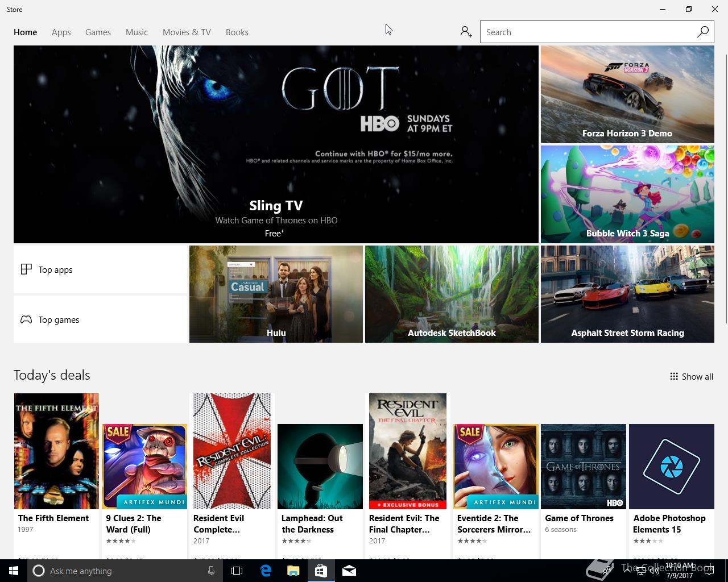Click The Fifth Element title text
The width and height of the screenshot is (728, 582).
(x=53, y=518)
